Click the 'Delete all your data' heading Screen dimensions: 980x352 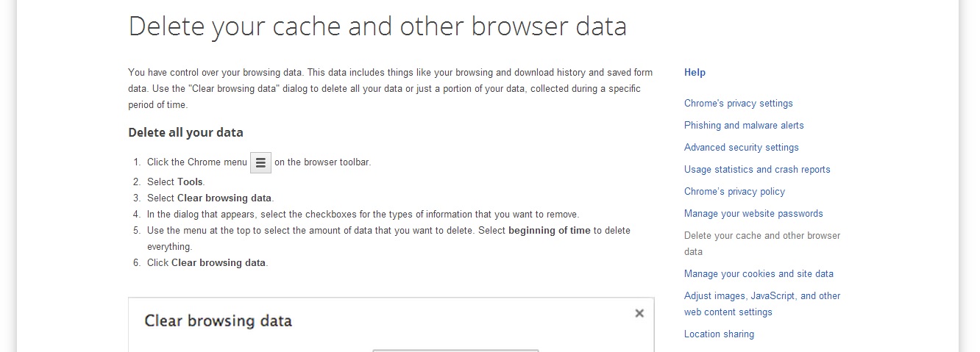tap(185, 133)
